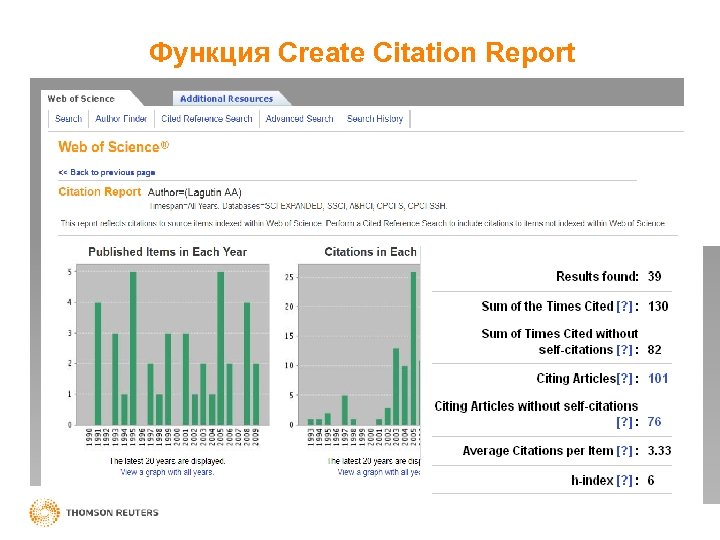Click the Thomson Reuters logo
720x540 pixels.
[94, 512]
